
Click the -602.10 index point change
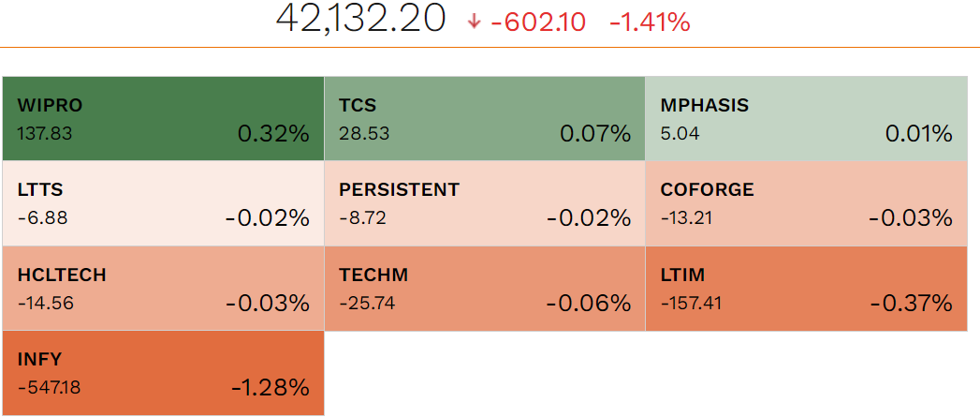point(544,22)
